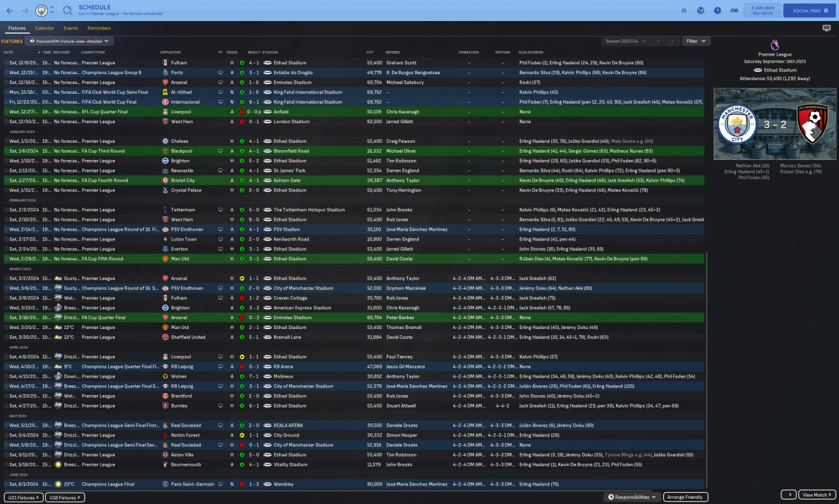Image resolution: width=839 pixels, height=504 pixels.
Task: Click the yellow draw indicator on Nottm Forest row
Action: click(x=242, y=435)
